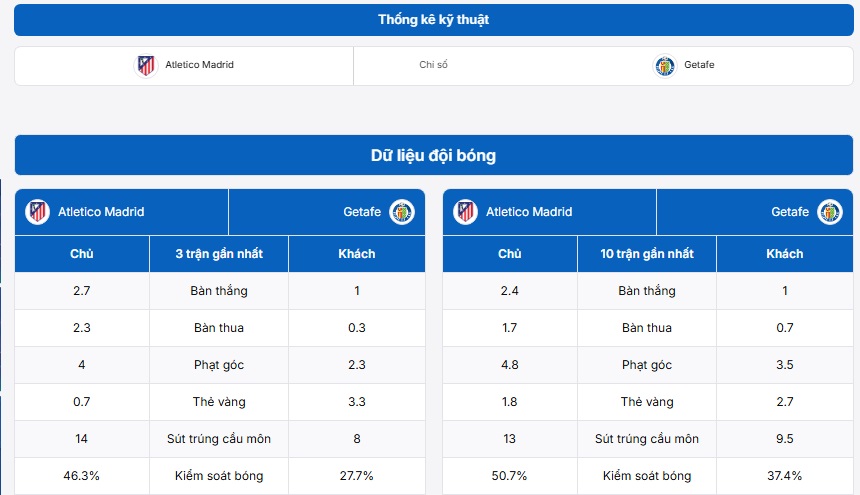Screen dimensions: 860x495
Task: Click Kiểm soát bóng in 3-match table
Action: pyautogui.click(x=219, y=476)
